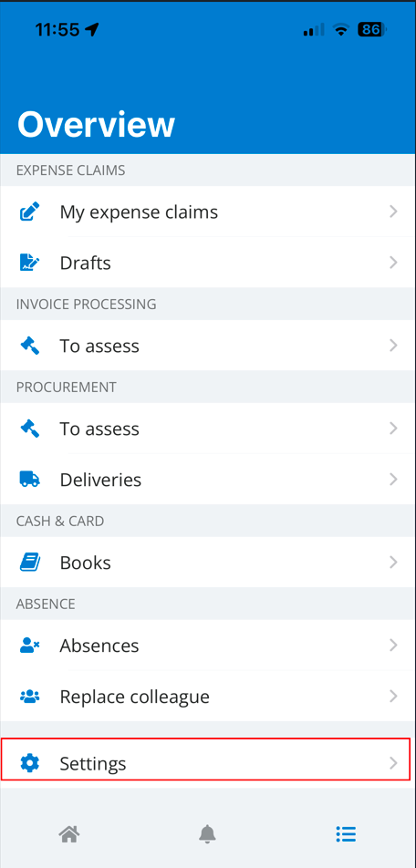Open the Home tab in bottom bar

pyautogui.click(x=69, y=833)
